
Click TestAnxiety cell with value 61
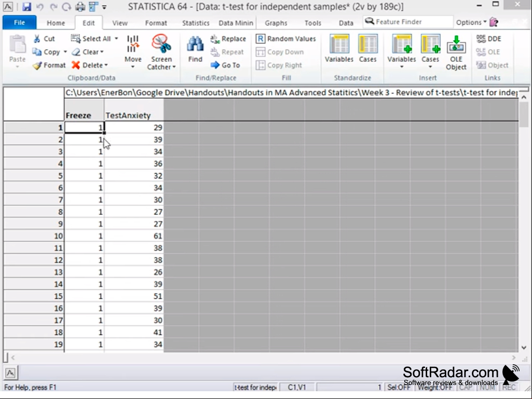coord(134,236)
